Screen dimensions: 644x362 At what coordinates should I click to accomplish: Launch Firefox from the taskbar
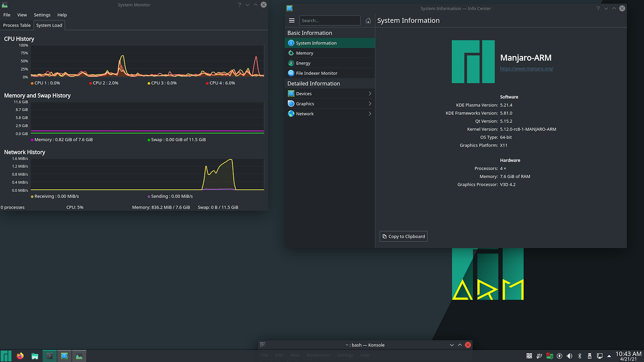(20, 355)
